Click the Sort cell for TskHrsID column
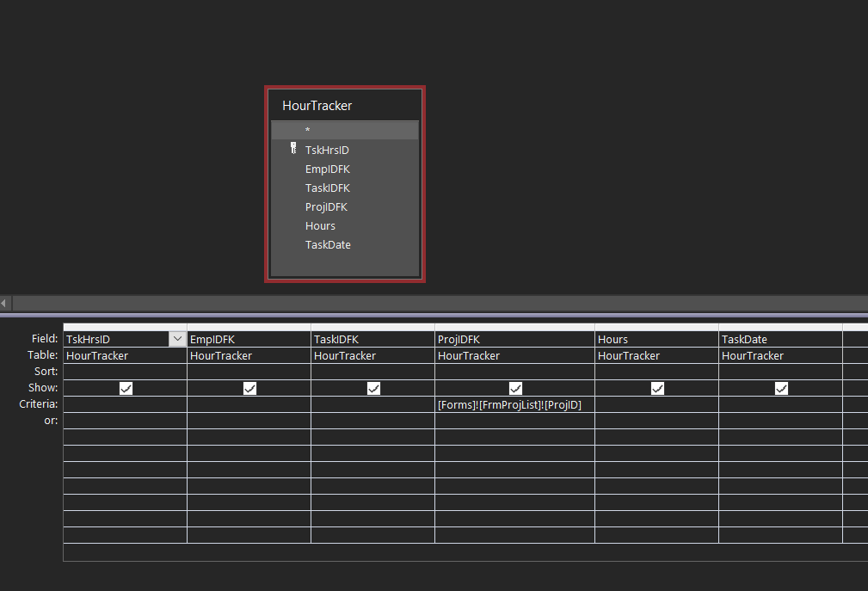The height and width of the screenshot is (591, 868). (125, 372)
